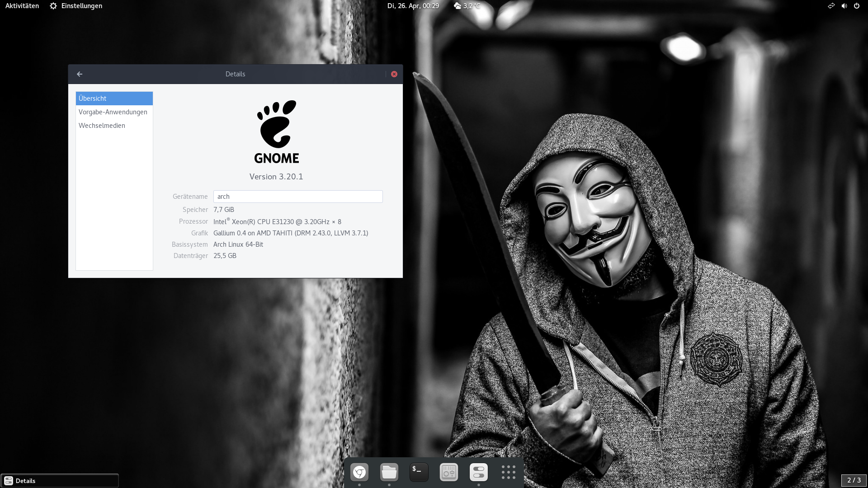Go back using the header arrow
The height and width of the screenshot is (488, 868).
[x=80, y=74]
